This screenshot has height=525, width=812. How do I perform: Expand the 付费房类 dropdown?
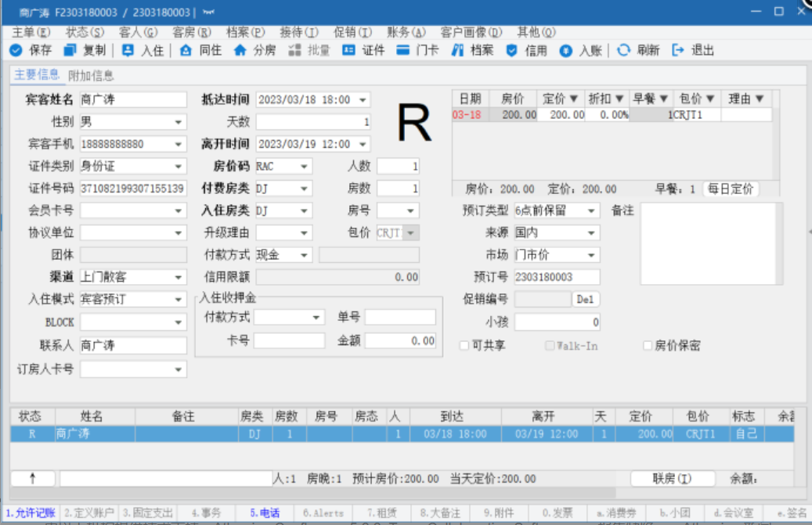(304, 189)
